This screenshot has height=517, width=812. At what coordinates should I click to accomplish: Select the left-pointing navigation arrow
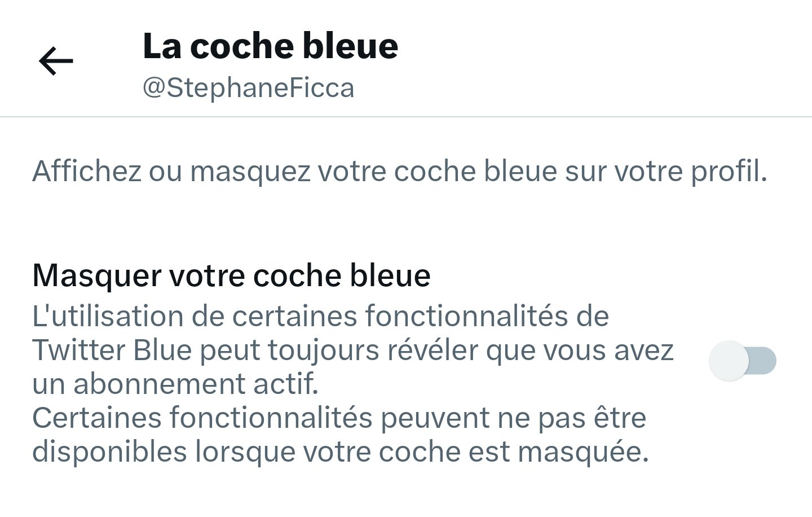pos(56,61)
